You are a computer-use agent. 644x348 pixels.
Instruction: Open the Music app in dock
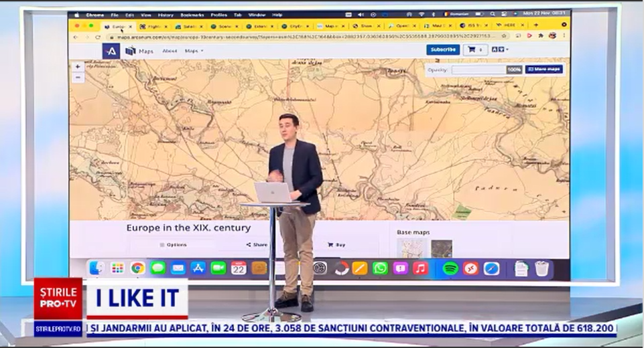[420, 268]
